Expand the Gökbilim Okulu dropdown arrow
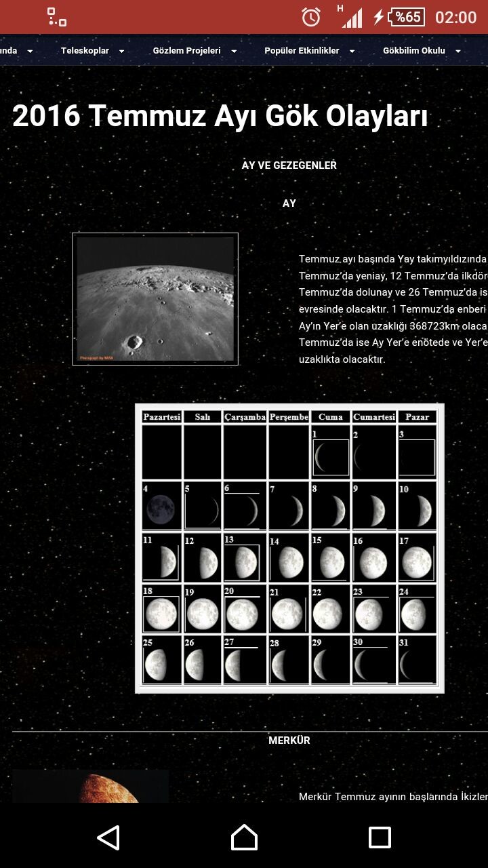This screenshot has height=868, width=488. point(458,52)
